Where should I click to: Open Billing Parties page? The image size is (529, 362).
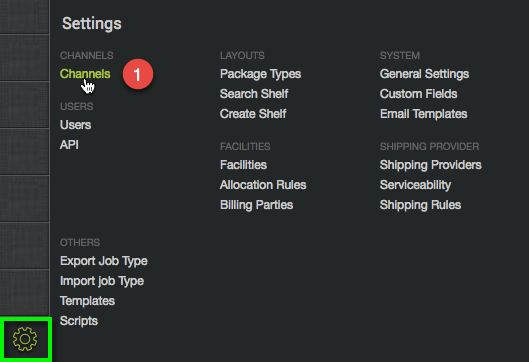coord(256,205)
